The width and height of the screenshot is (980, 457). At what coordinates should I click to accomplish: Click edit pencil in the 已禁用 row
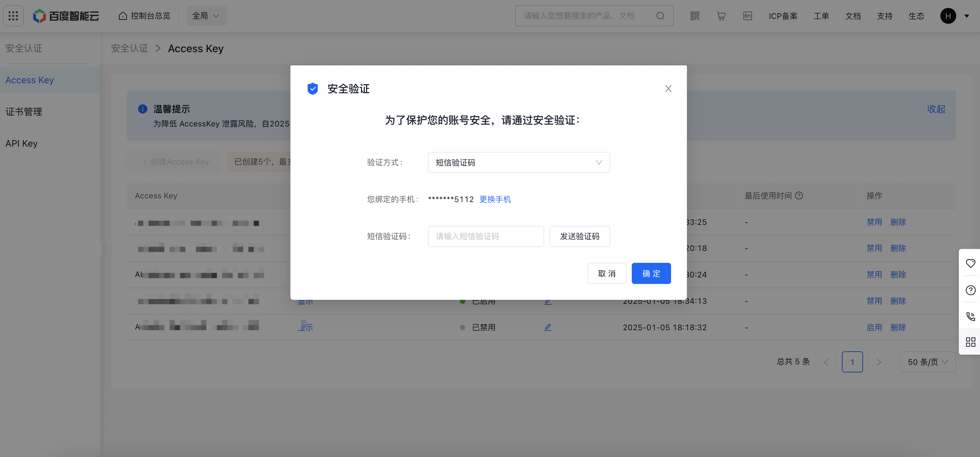(x=547, y=327)
